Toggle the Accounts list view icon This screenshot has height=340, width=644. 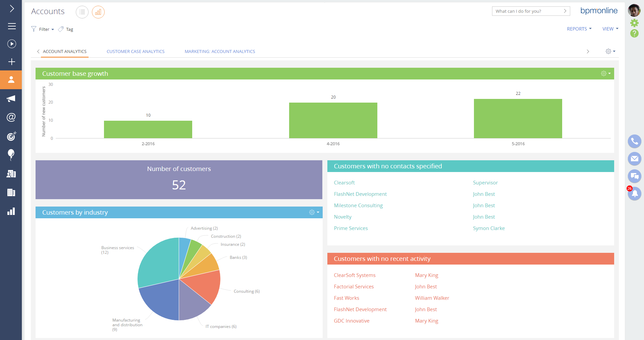click(82, 12)
